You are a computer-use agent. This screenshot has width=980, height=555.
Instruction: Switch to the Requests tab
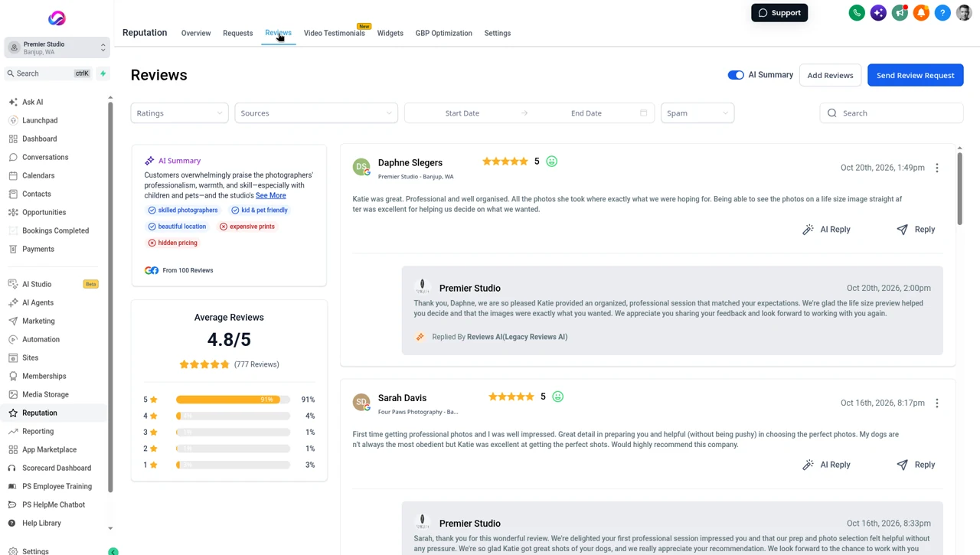point(237,33)
